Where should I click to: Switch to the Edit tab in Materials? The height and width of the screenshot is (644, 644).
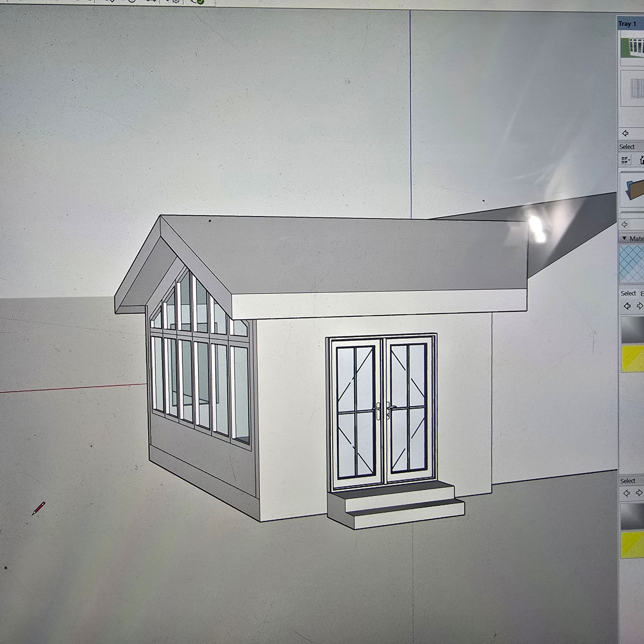[642, 293]
